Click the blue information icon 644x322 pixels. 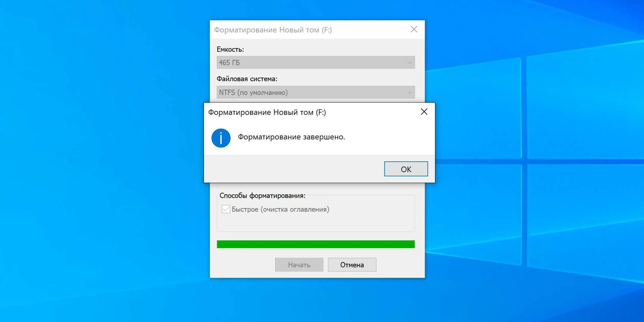[x=221, y=138]
